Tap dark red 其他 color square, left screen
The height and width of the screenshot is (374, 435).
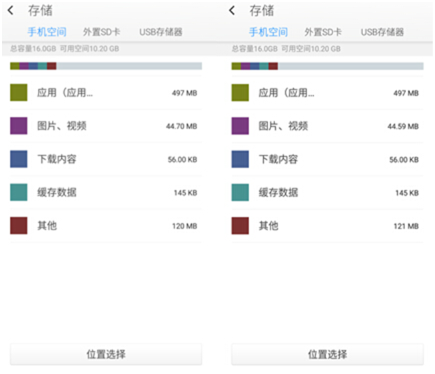pyautogui.click(x=19, y=226)
